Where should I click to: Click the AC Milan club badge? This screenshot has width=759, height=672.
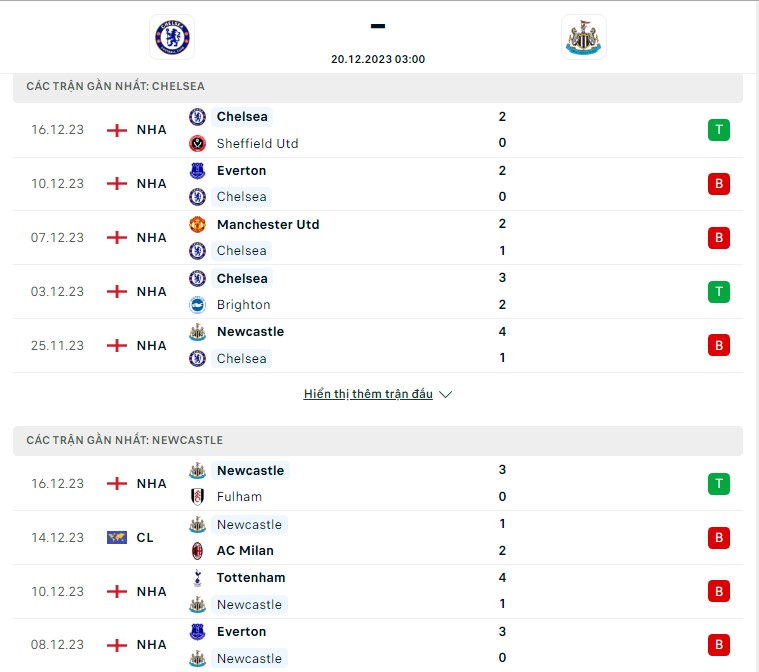pyautogui.click(x=197, y=550)
